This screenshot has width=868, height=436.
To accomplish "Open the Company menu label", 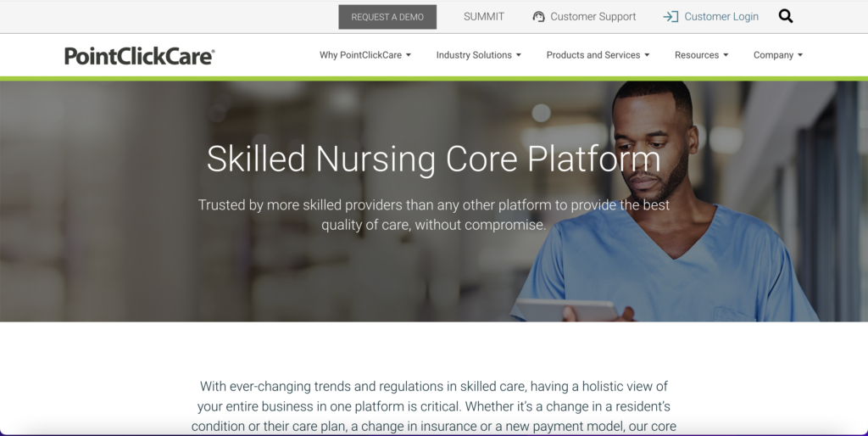I will coord(773,55).
